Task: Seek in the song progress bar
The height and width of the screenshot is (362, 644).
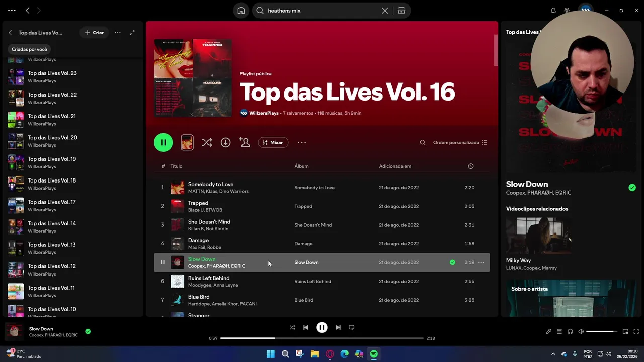Action: pyautogui.click(x=322, y=338)
